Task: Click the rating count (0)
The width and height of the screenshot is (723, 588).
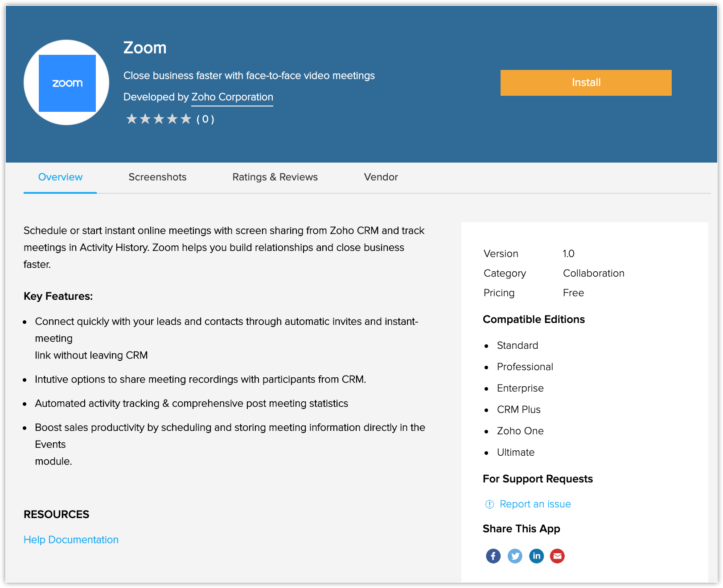Action: [205, 119]
